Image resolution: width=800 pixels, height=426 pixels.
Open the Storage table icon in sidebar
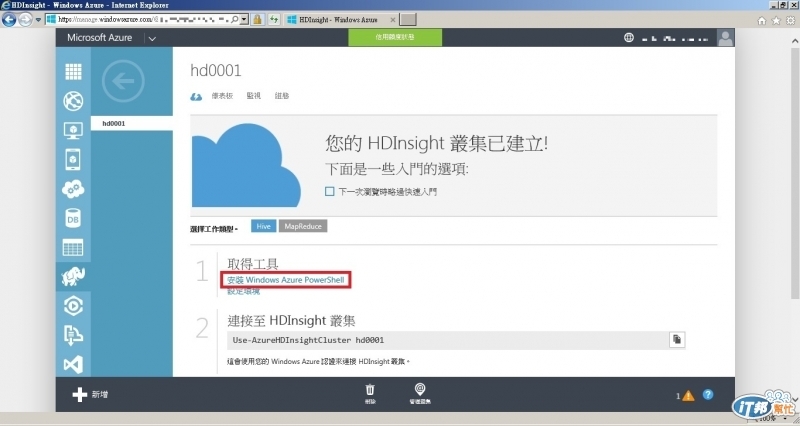[x=73, y=248]
